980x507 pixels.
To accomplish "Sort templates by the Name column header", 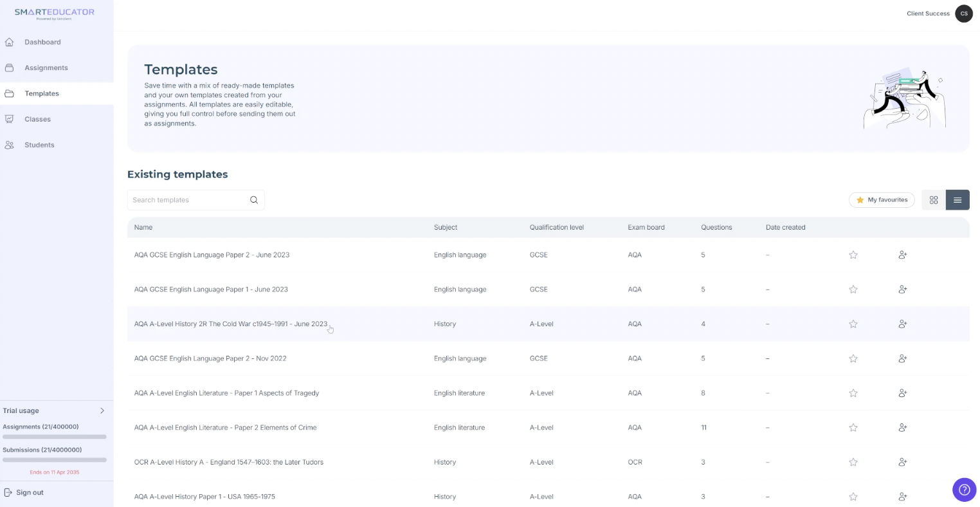I will [x=143, y=227].
